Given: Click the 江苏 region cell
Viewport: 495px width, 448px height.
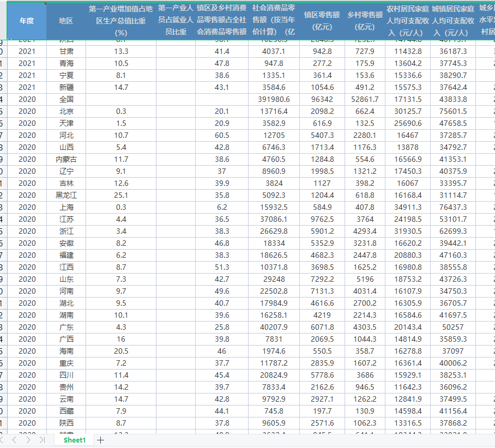Looking at the screenshot, I should click(x=66, y=220).
